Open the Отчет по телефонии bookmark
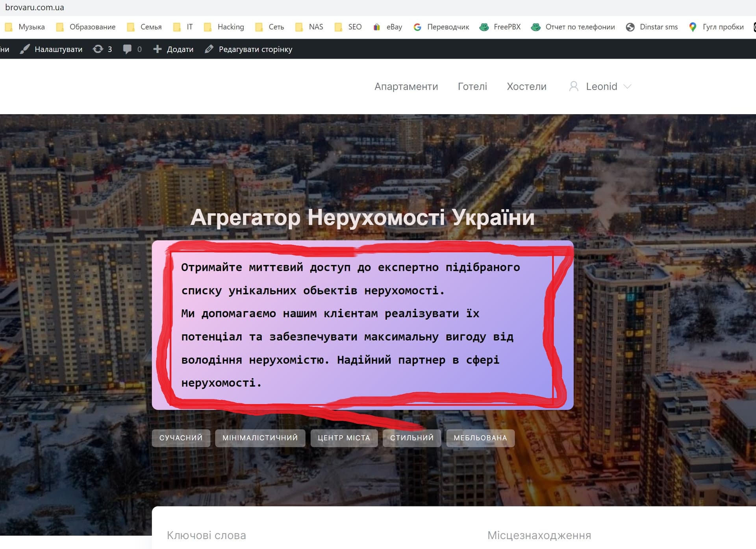This screenshot has height=549, width=756. tap(573, 27)
